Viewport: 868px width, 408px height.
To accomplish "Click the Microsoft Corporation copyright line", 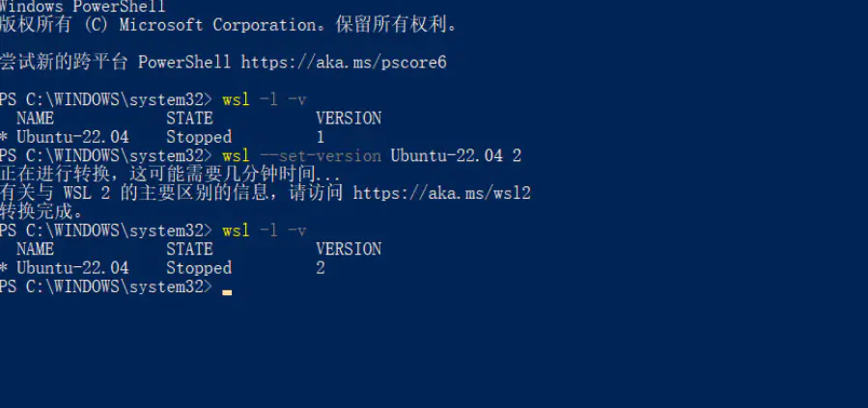I will [229, 25].
